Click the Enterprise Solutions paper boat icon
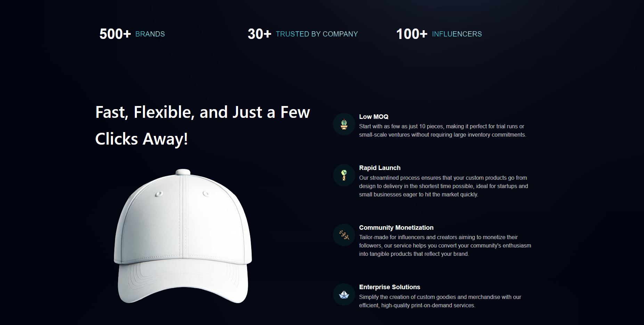Screen dimensions: 644x325 tap(344, 295)
